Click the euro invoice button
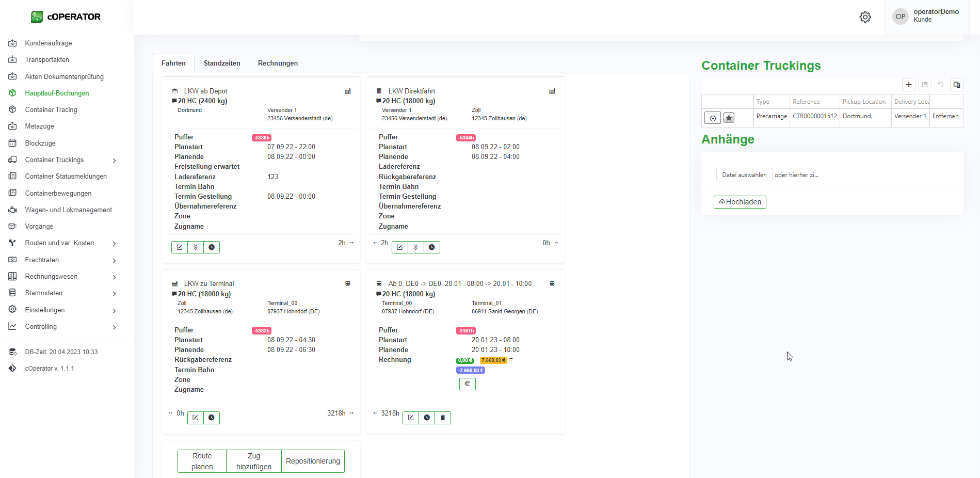 (467, 384)
